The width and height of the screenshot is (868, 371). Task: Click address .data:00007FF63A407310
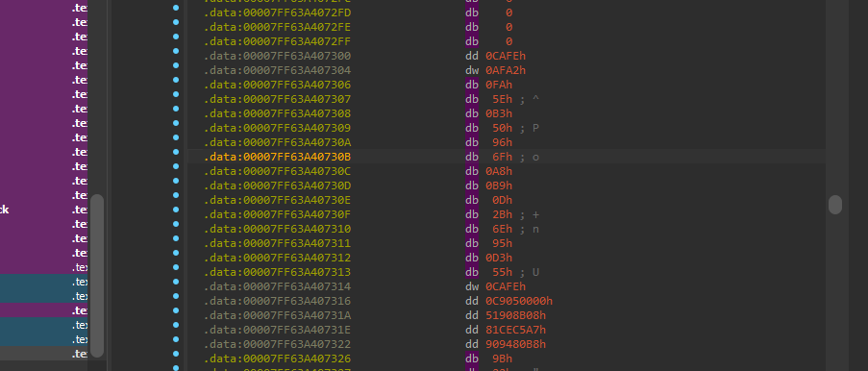[277, 230]
